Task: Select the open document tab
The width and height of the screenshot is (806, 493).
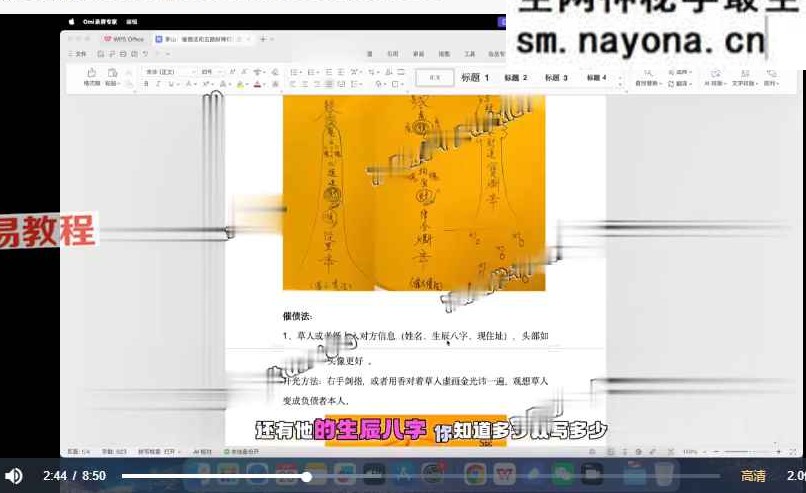Action: (203, 39)
